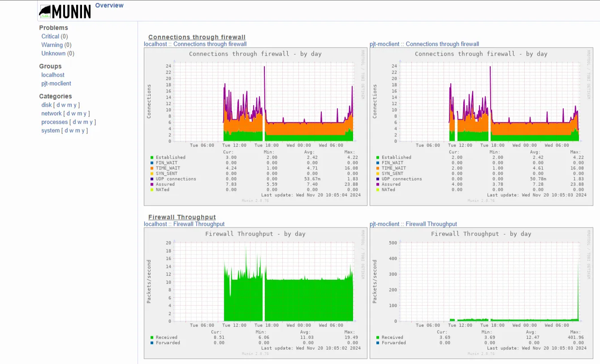The width and height of the screenshot is (600, 364).
Task: Show daily graphs for disk category
Action: point(58,105)
